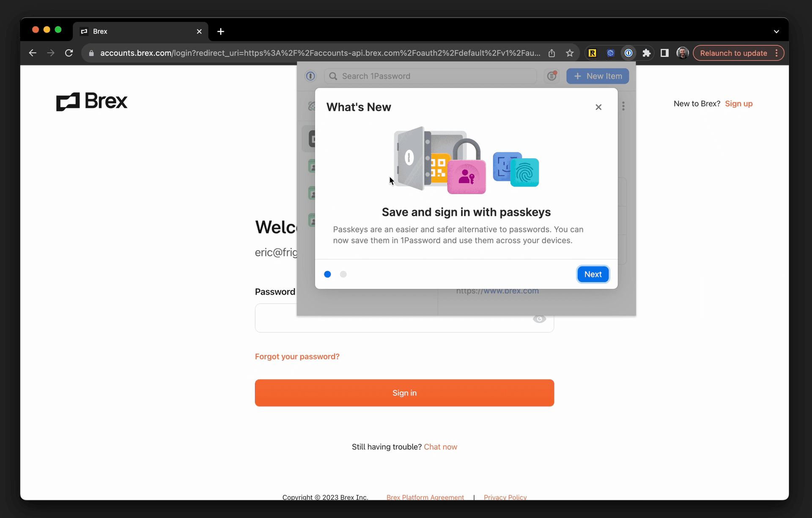The width and height of the screenshot is (812, 518).
Task: Click the New Item button in 1Password
Action: coord(598,76)
